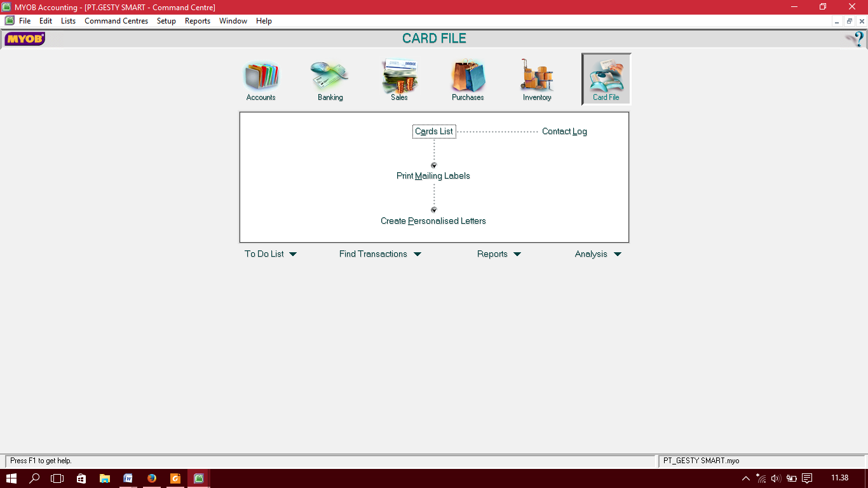Click the 'Press F1 to get help.' status text
The image size is (868, 488).
pos(41,461)
